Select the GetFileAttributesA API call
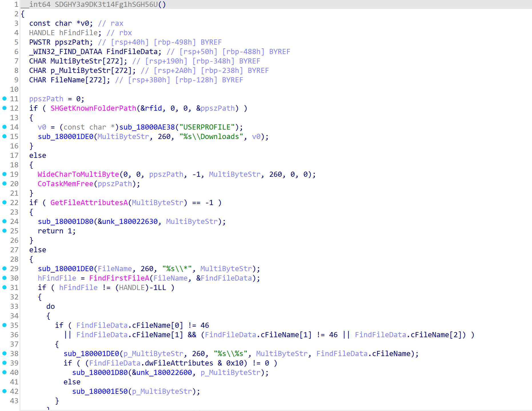 [89, 203]
